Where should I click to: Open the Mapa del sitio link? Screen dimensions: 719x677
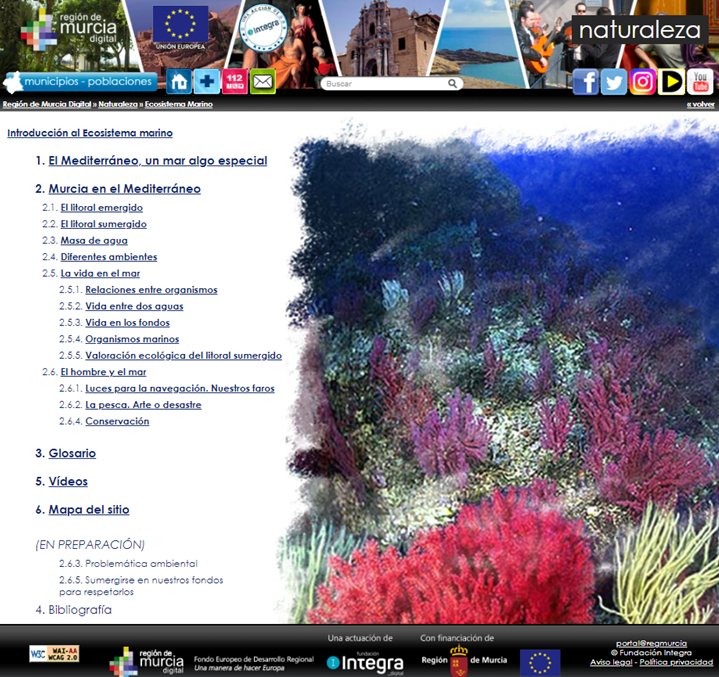(89, 510)
